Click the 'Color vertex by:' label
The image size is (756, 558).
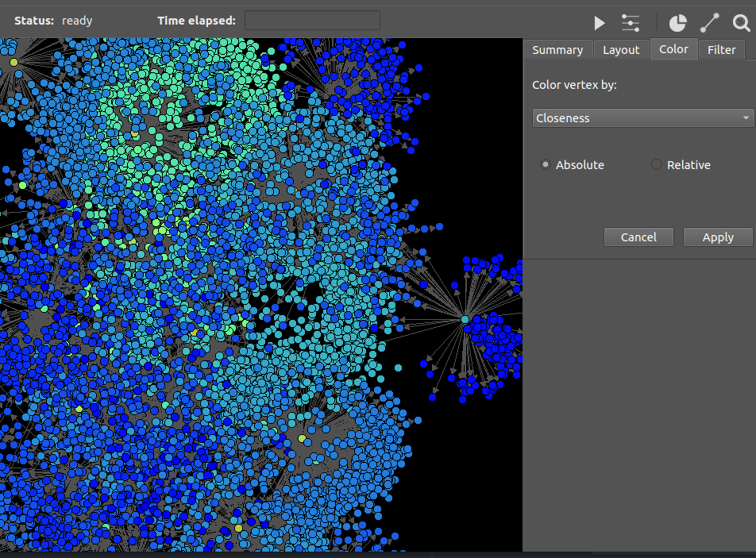tap(574, 85)
